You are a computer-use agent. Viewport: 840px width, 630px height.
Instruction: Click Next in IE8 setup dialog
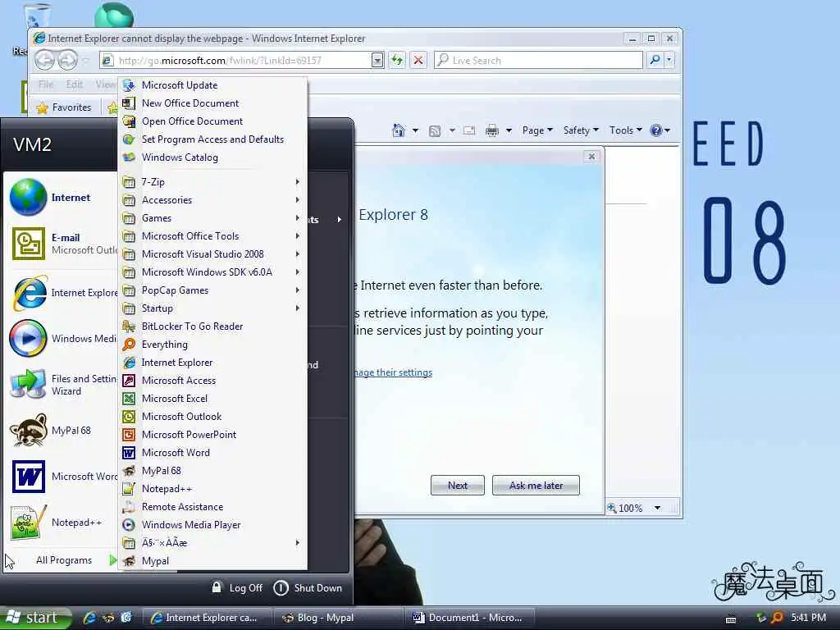(x=458, y=486)
